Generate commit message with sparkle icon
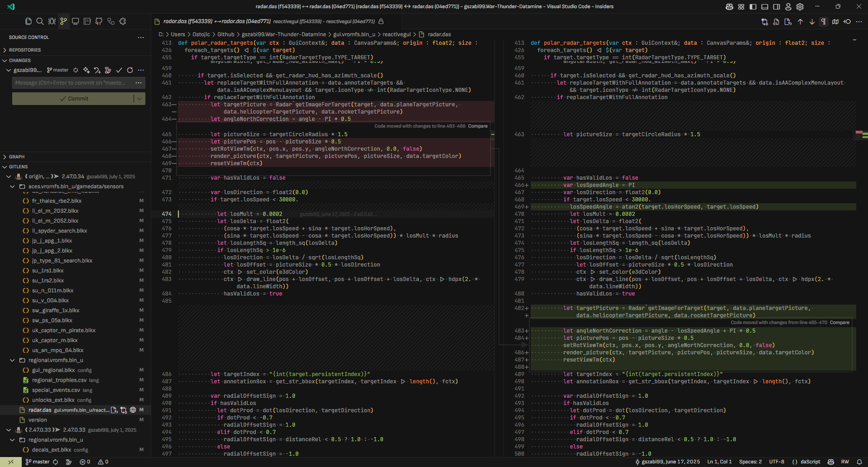 tap(86, 70)
